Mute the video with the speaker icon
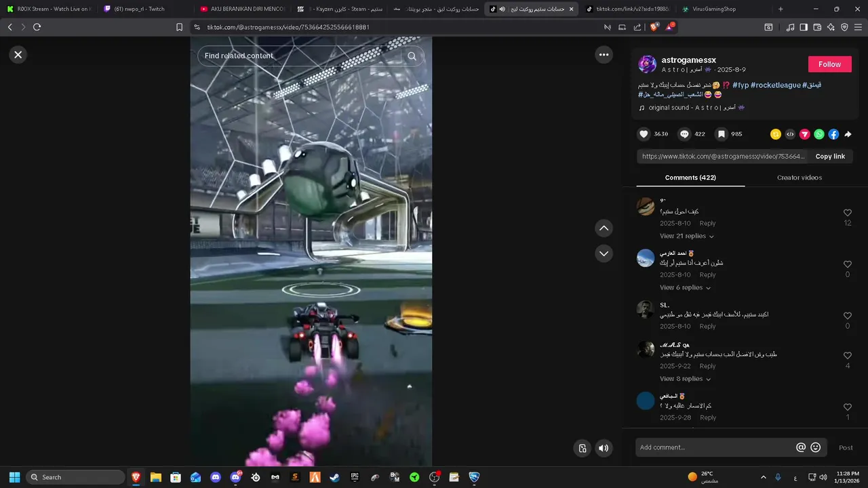Screen dimensions: 868x488 click(x=604, y=448)
